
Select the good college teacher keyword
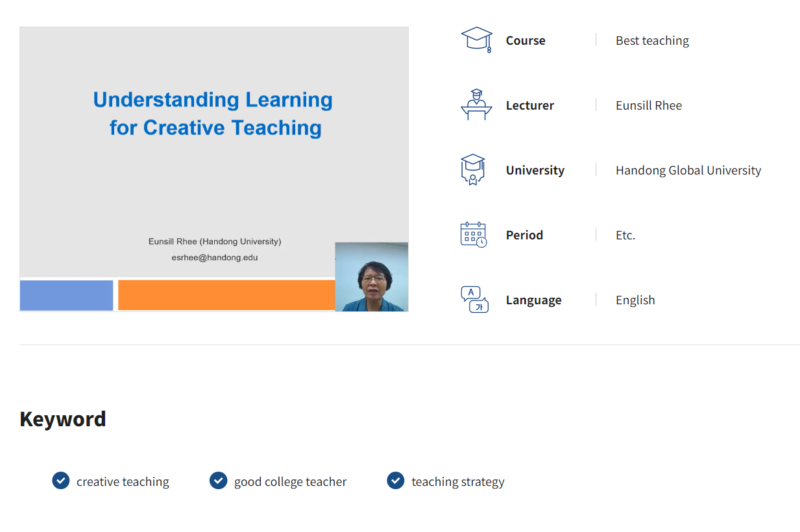[x=290, y=481]
